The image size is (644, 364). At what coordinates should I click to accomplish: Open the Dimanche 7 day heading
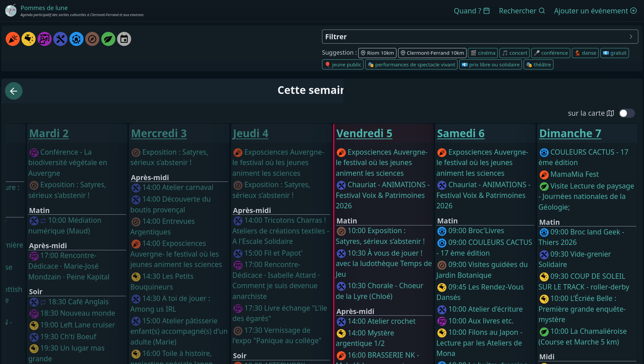pos(570,134)
